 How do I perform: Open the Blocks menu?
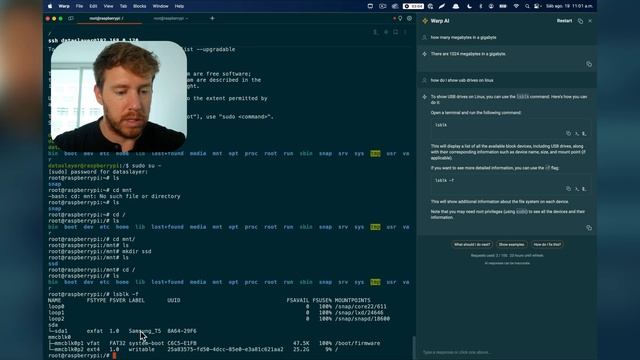140,6
